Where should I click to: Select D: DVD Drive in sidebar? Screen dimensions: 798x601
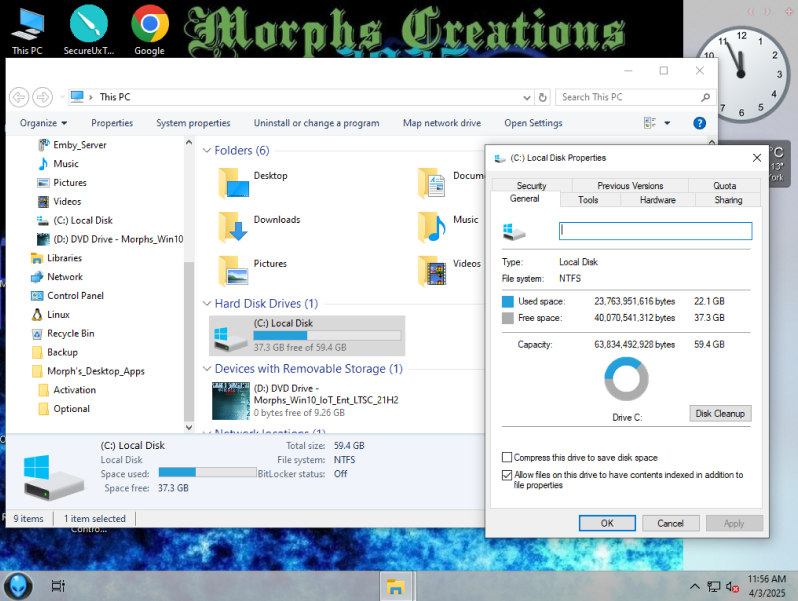tap(110, 239)
